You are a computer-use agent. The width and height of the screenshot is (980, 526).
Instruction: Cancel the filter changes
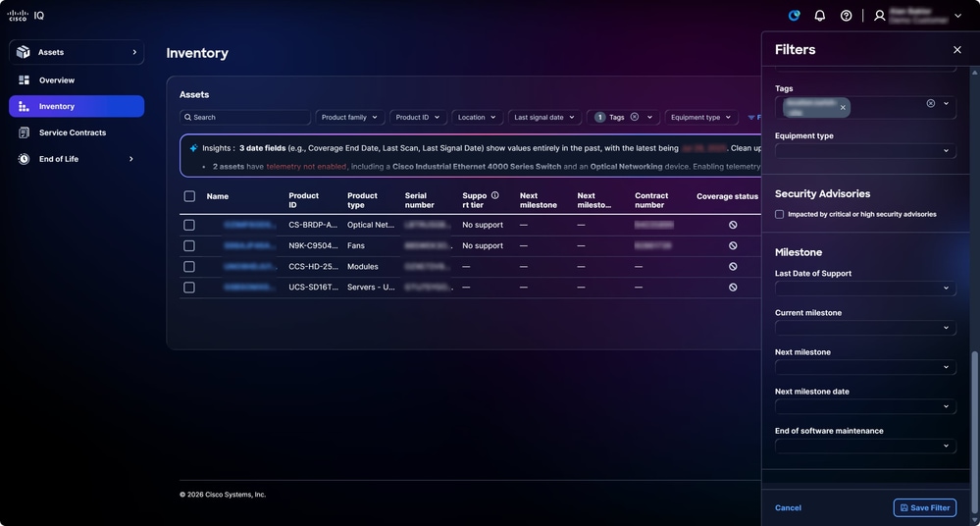click(x=788, y=508)
